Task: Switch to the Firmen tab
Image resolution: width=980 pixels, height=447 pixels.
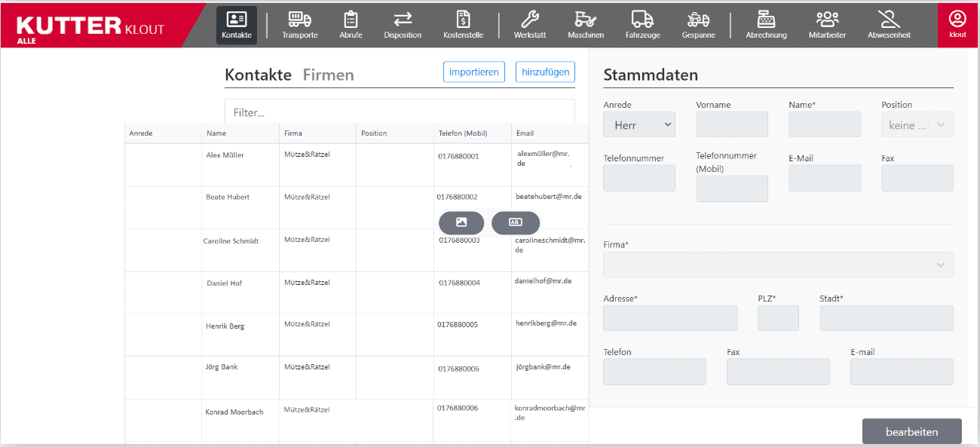Action: (329, 75)
